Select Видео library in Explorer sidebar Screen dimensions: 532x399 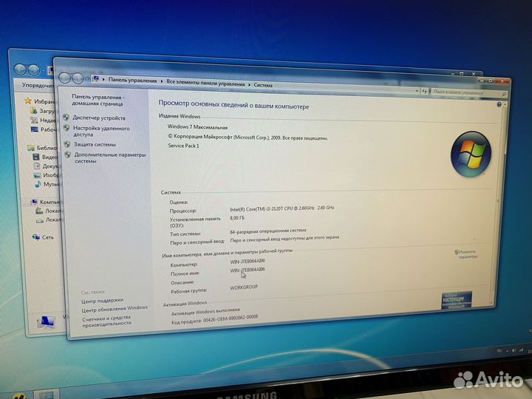point(50,157)
